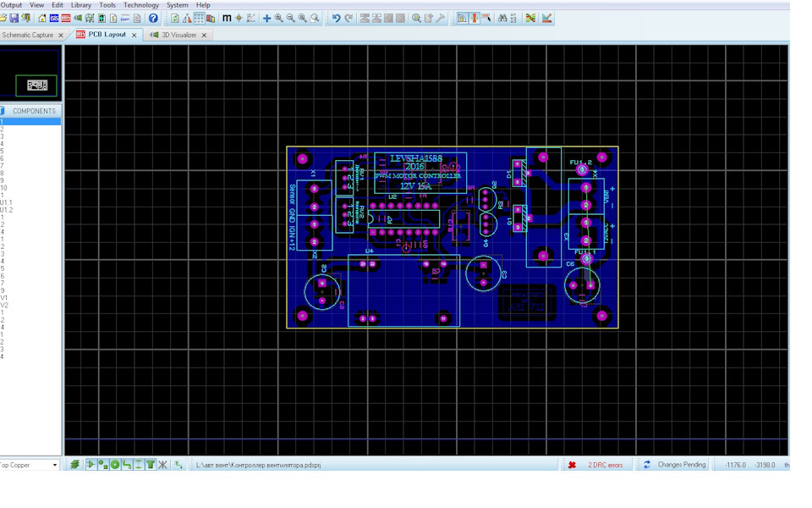Zoom to area icon
812x508 pixels.
coord(315,18)
